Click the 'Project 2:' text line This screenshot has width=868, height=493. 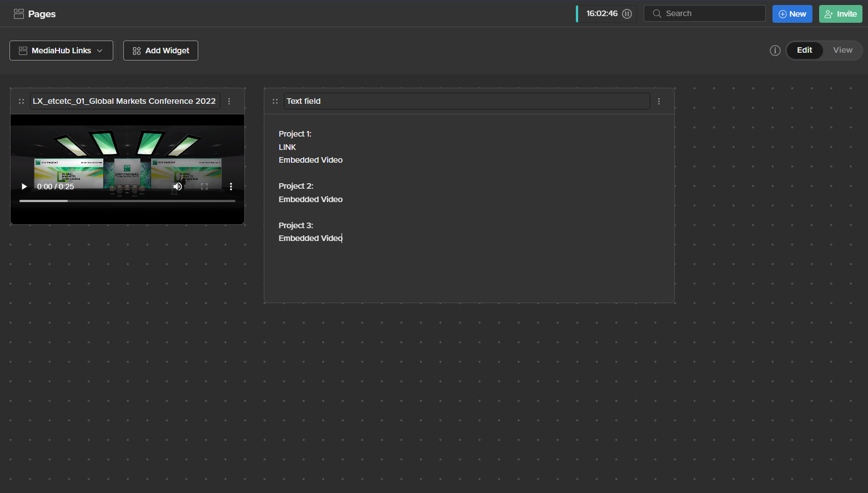[296, 186]
